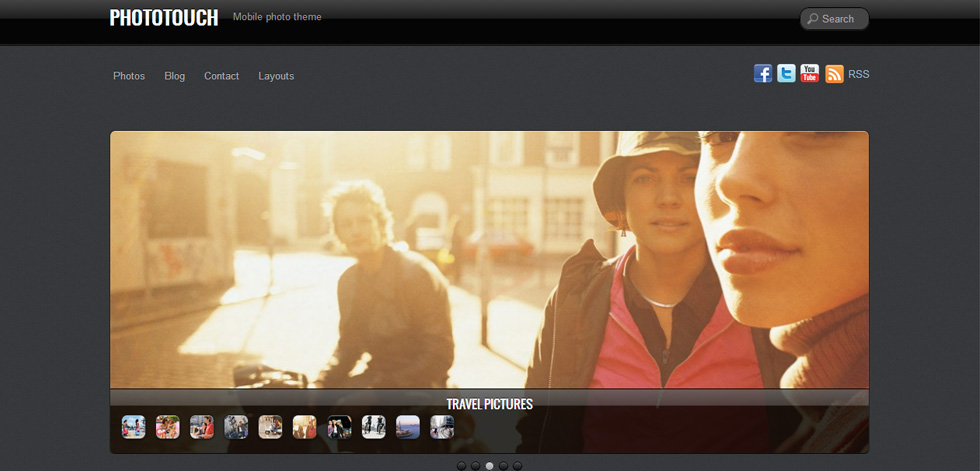Jump to the first slide pagination dot
The image size is (980, 471).
pos(461,466)
